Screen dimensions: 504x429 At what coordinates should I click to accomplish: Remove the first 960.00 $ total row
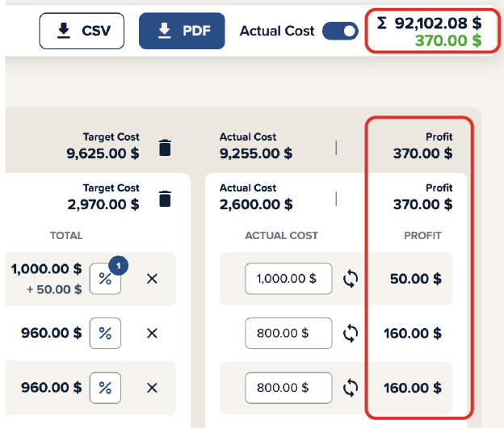(152, 333)
